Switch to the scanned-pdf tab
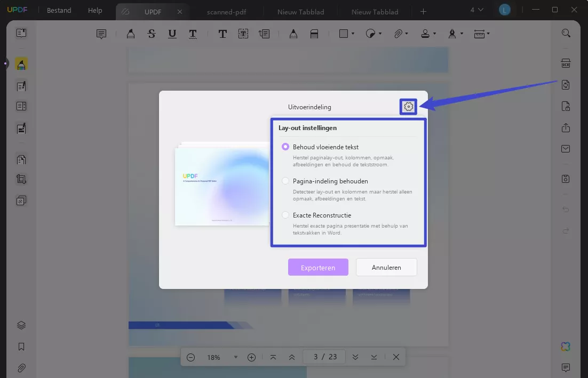Screen dimensions: 588x378 click(226, 12)
